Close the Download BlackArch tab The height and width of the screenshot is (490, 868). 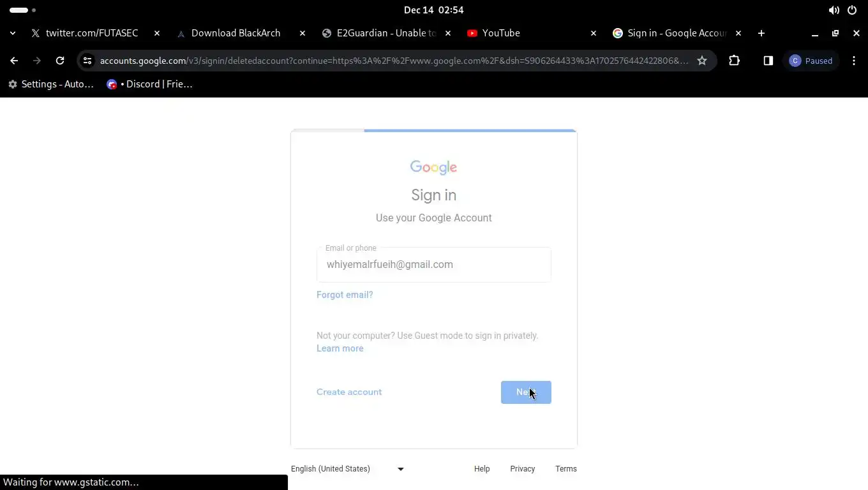[x=303, y=33]
